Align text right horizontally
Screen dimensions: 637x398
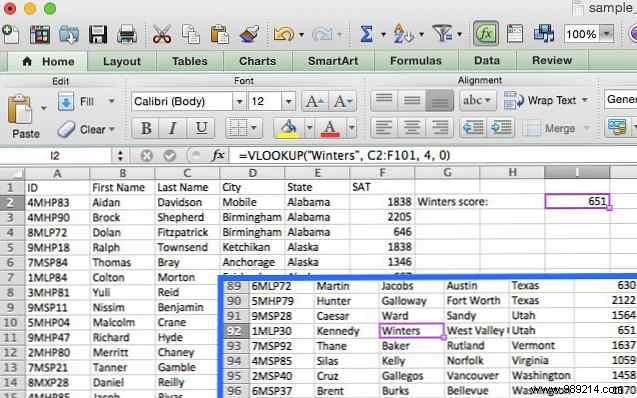click(x=440, y=128)
